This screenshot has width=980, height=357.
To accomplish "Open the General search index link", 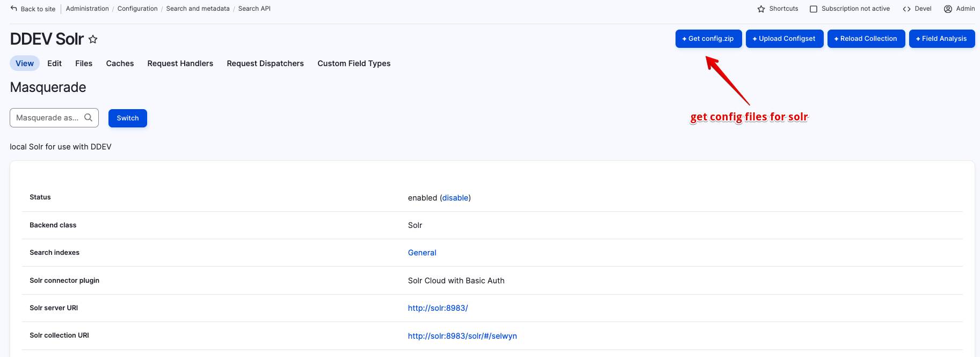I will coord(422,253).
